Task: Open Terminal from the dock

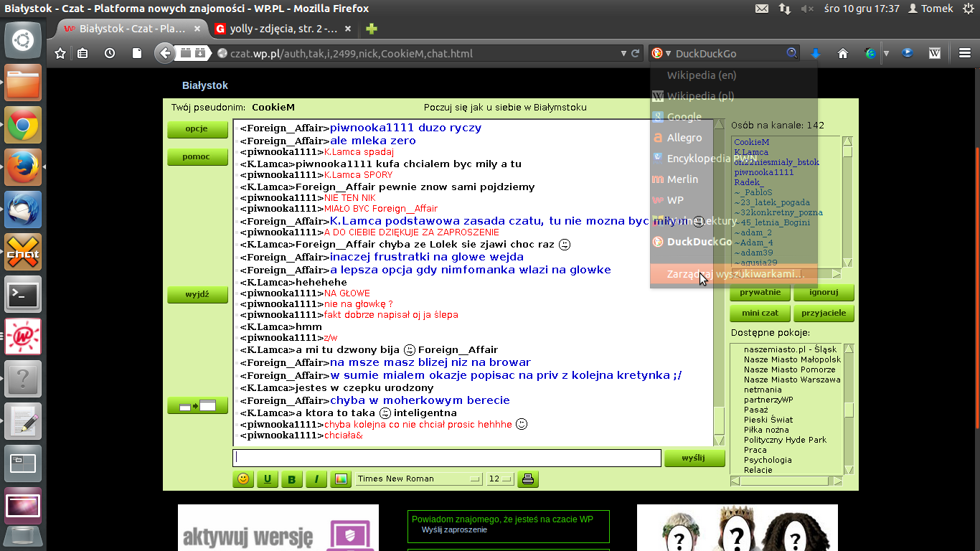Action: 23,294
